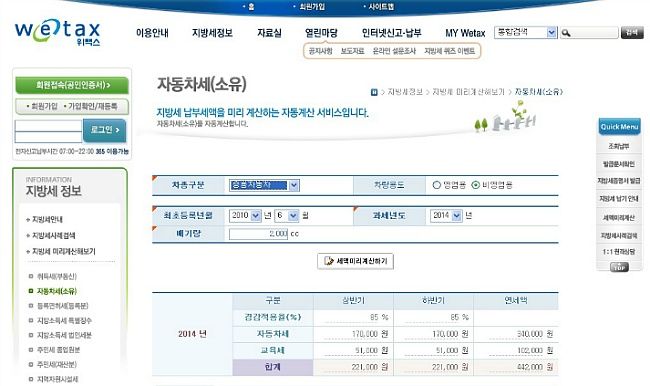Click the 로그인 login button

[104, 130]
